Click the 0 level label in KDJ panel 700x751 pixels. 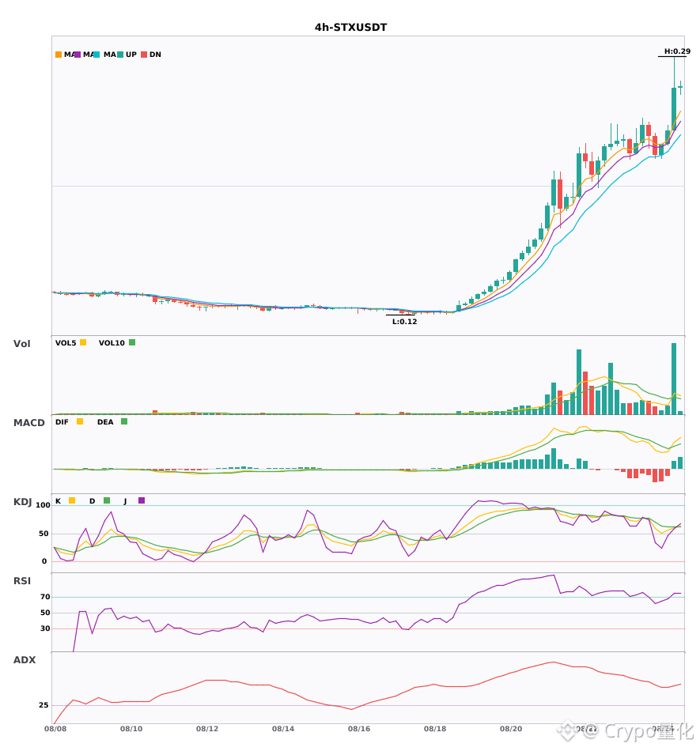click(x=44, y=561)
